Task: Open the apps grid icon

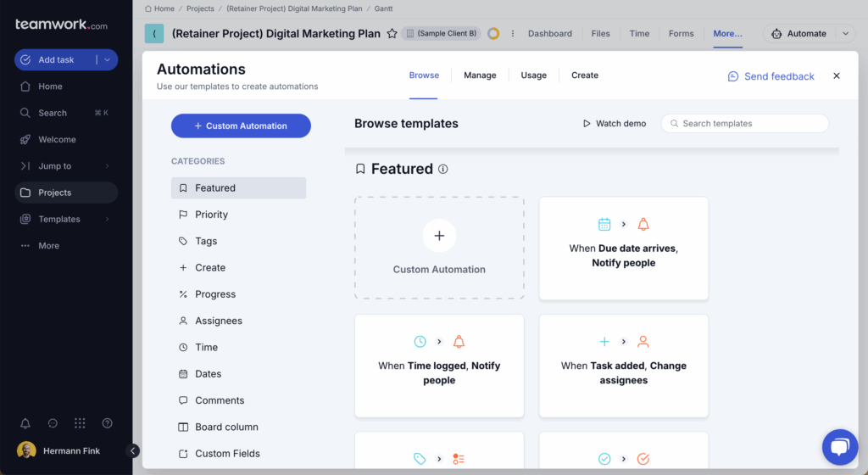Action: coord(80,423)
